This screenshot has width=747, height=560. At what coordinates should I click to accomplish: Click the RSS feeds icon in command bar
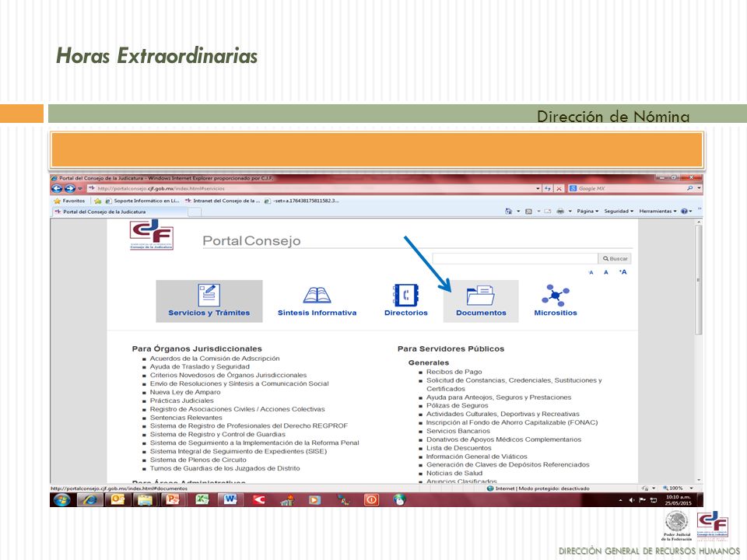pyautogui.click(x=528, y=211)
